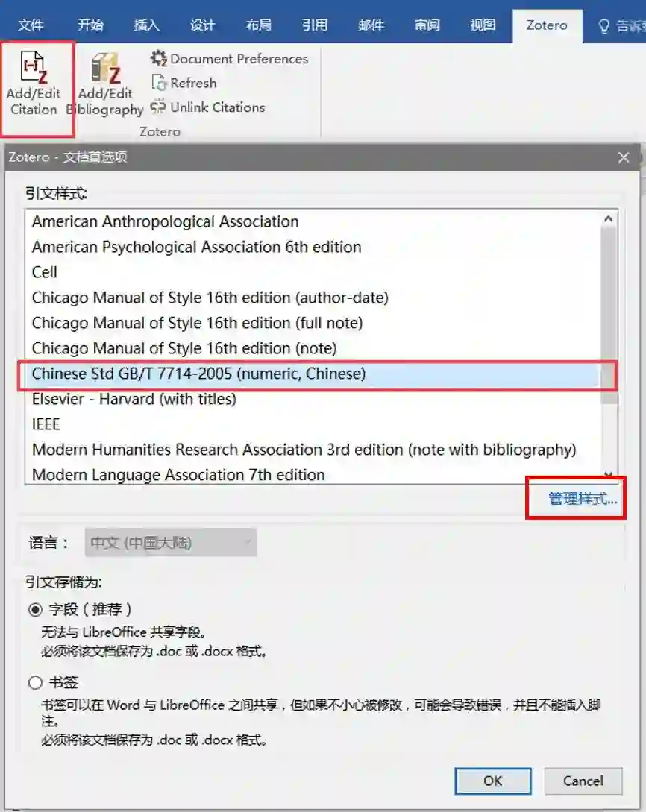Switch to the Zotero ribbon tab
The image size is (646, 812).
547,25
